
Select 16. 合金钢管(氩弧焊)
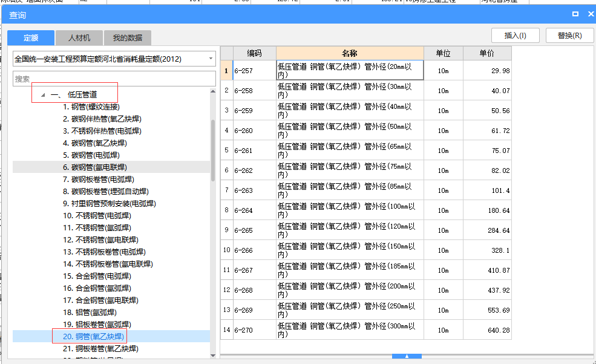(97, 288)
